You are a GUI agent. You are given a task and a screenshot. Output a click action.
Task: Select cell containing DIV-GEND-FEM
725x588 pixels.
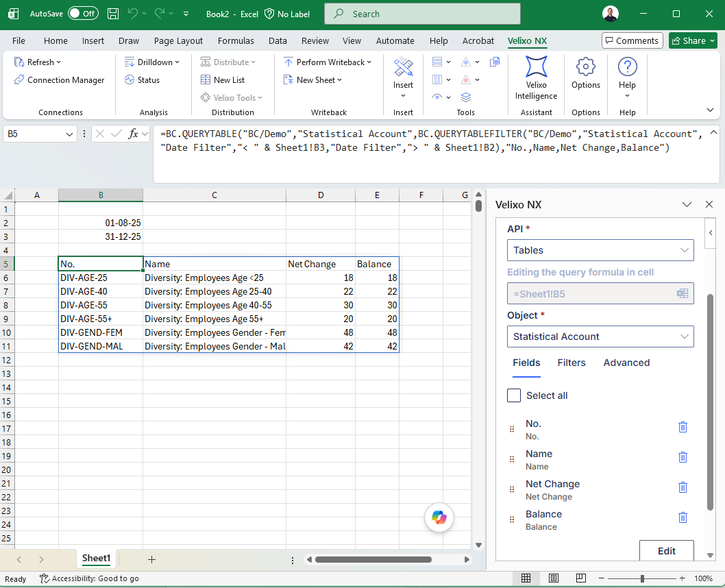pos(101,333)
